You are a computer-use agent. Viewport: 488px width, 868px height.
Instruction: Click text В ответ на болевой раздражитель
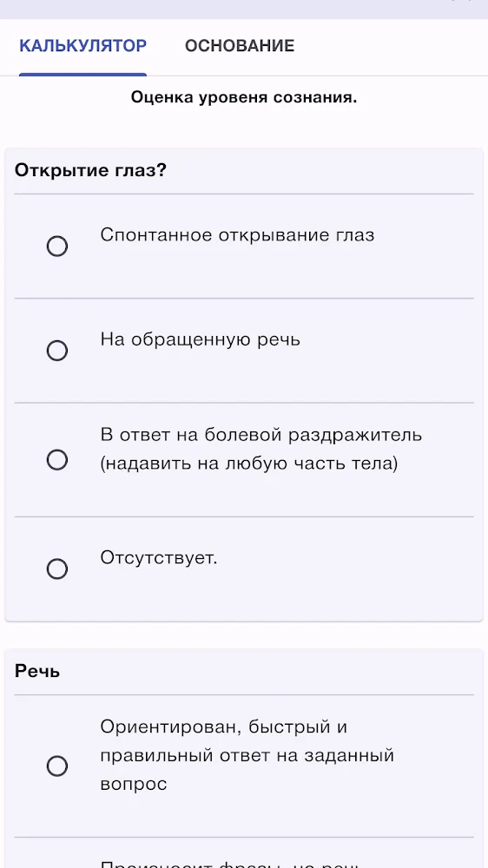[260, 435]
